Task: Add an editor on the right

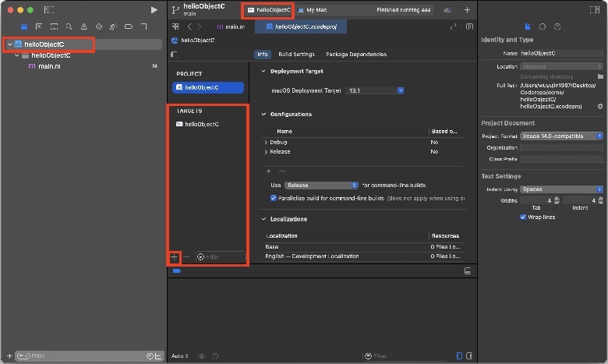Action: point(469,27)
